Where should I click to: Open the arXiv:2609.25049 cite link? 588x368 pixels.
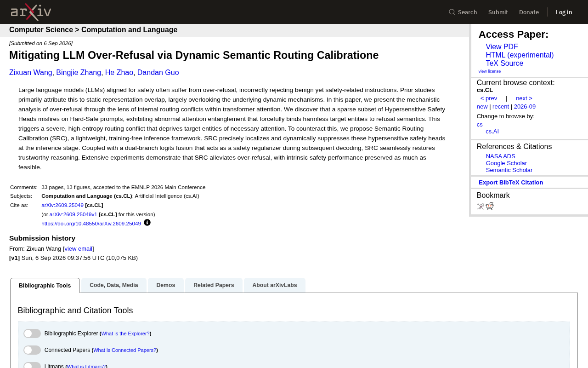point(62,205)
